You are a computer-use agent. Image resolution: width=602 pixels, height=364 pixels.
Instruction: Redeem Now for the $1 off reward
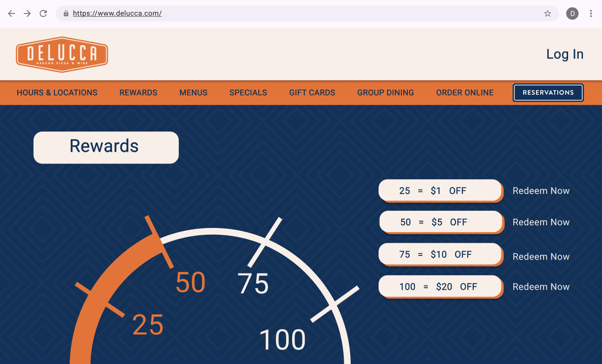(x=541, y=191)
